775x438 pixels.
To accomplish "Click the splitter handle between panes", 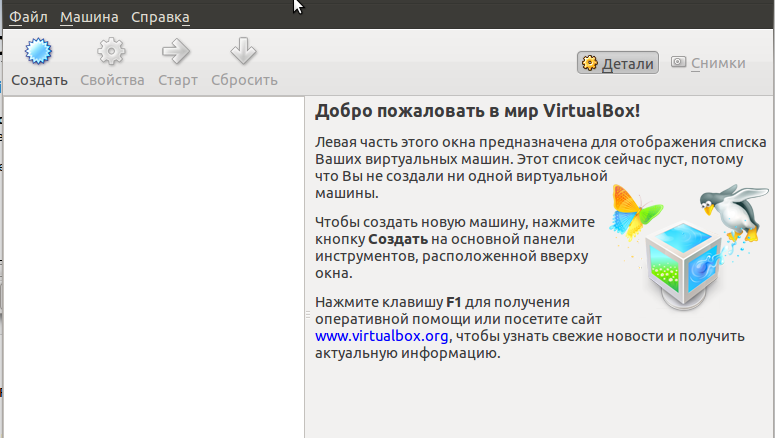I will [307, 314].
